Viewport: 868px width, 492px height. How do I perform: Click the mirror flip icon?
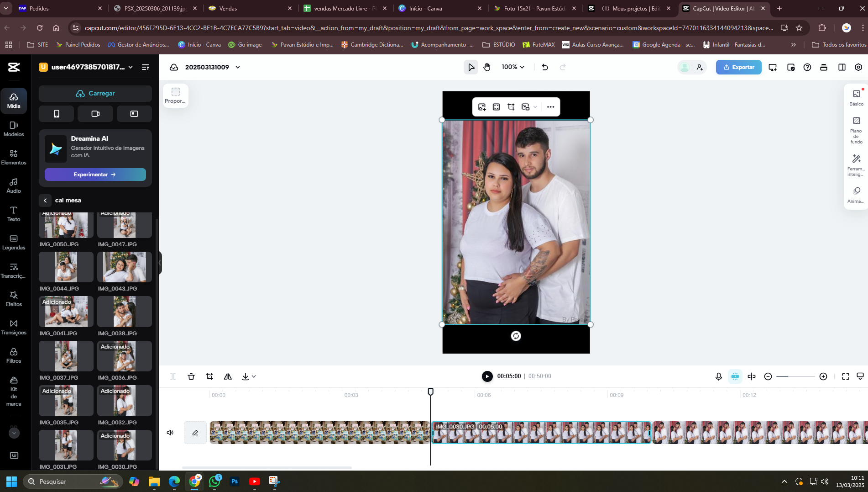pyautogui.click(x=228, y=376)
